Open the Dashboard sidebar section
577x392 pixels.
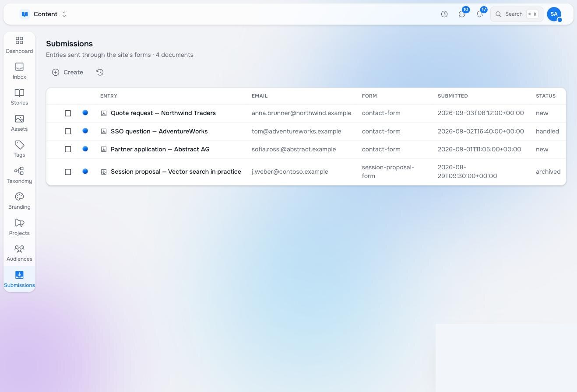point(19,45)
